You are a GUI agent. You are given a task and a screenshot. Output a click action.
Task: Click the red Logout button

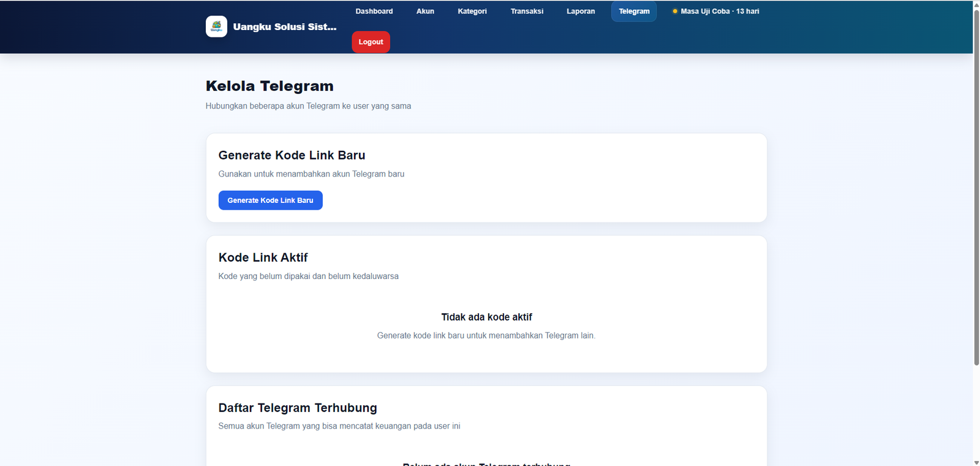click(x=371, y=42)
